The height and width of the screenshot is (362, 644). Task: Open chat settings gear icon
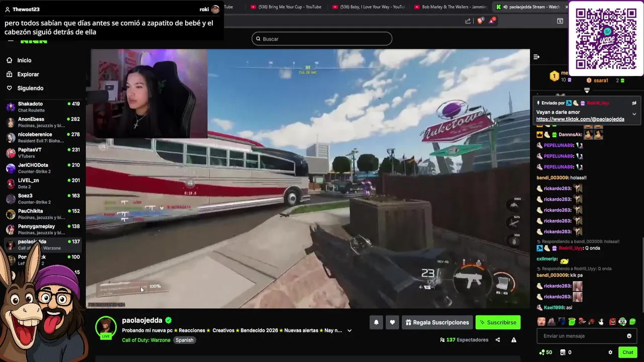point(610,352)
